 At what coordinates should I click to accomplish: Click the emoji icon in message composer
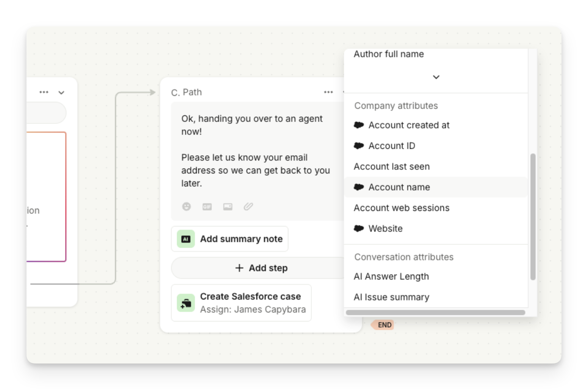coord(187,206)
